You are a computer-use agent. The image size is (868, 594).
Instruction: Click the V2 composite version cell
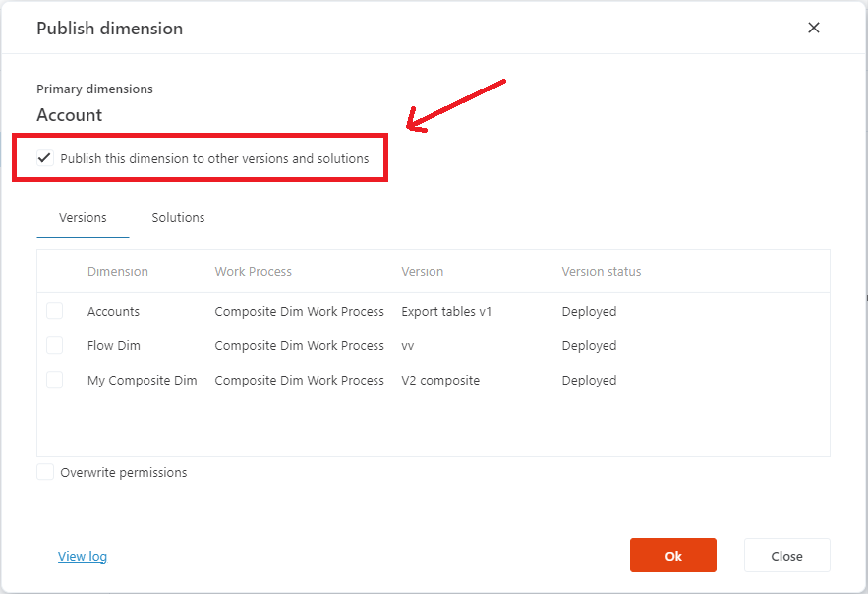[440, 380]
